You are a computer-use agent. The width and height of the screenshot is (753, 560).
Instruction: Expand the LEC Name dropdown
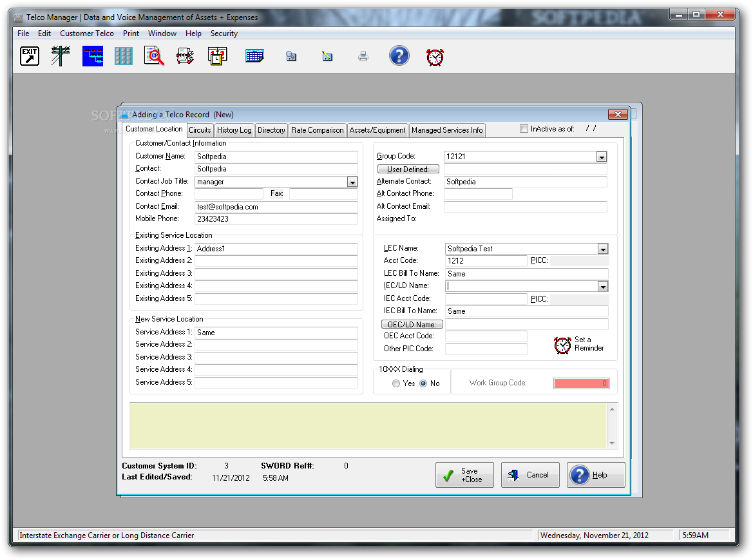(x=603, y=249)
